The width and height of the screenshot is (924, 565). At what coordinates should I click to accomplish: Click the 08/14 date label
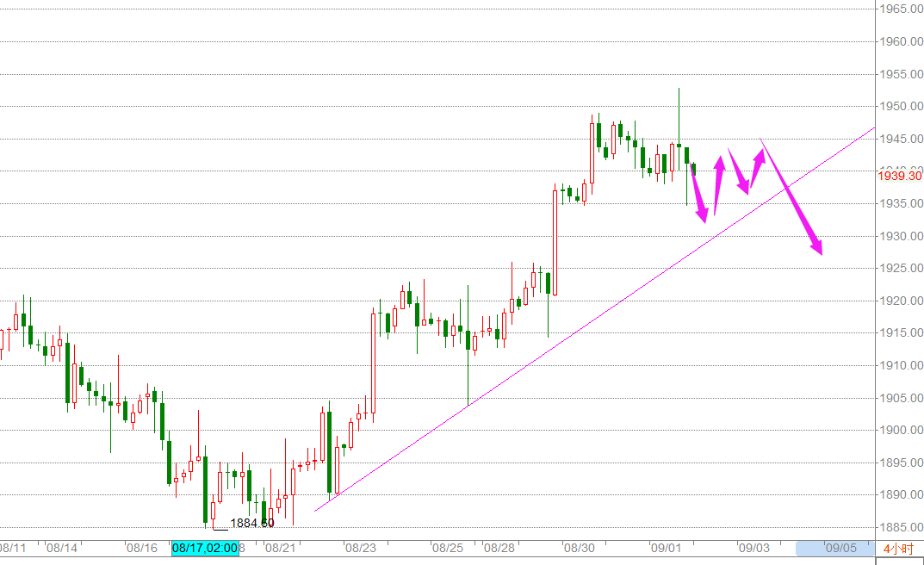[x=62, y=548]
